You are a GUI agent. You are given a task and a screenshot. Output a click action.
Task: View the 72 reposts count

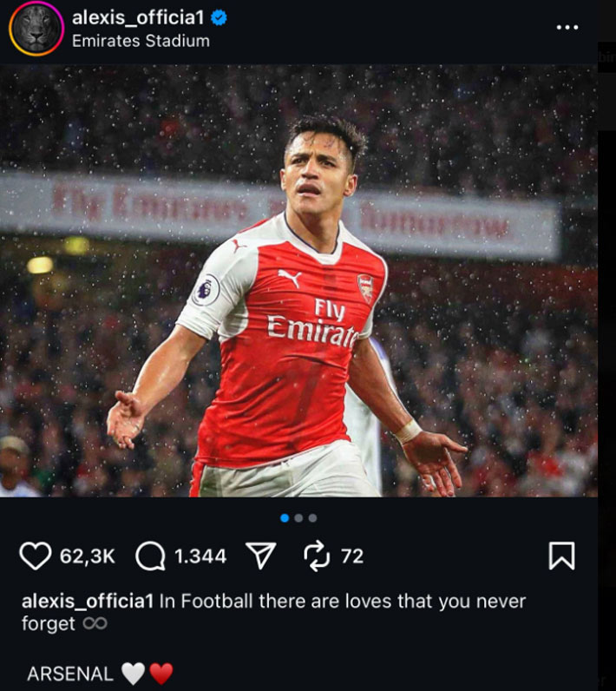[352, 556]
